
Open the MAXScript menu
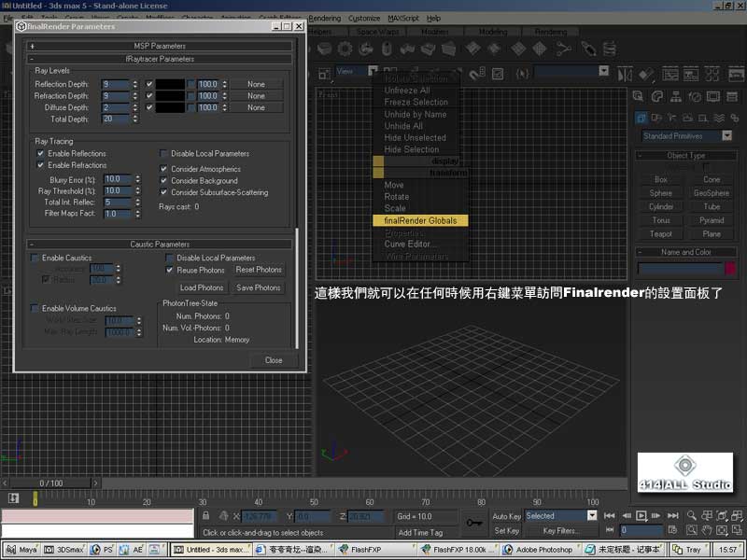click(403, 18)
